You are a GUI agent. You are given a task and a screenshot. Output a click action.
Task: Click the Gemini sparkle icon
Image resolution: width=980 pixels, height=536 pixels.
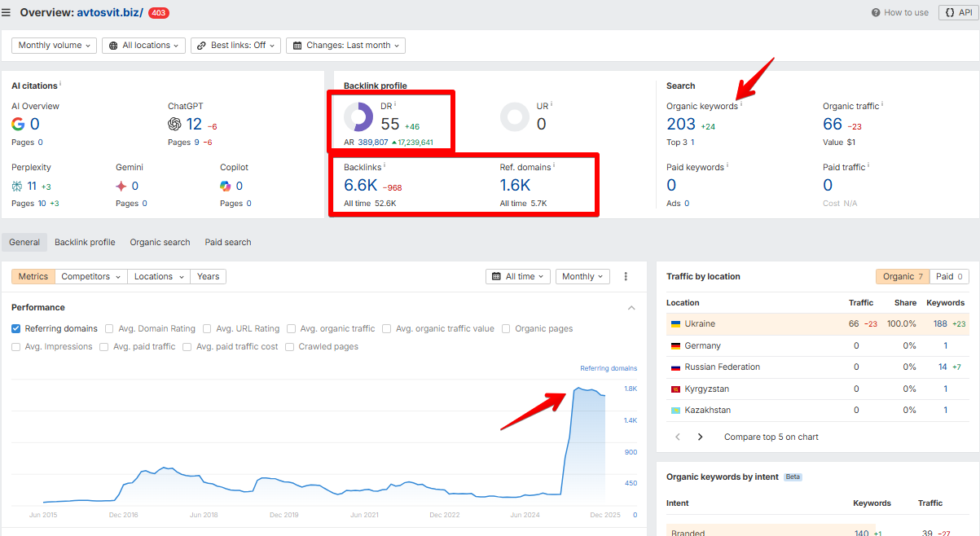click(121, 186)
